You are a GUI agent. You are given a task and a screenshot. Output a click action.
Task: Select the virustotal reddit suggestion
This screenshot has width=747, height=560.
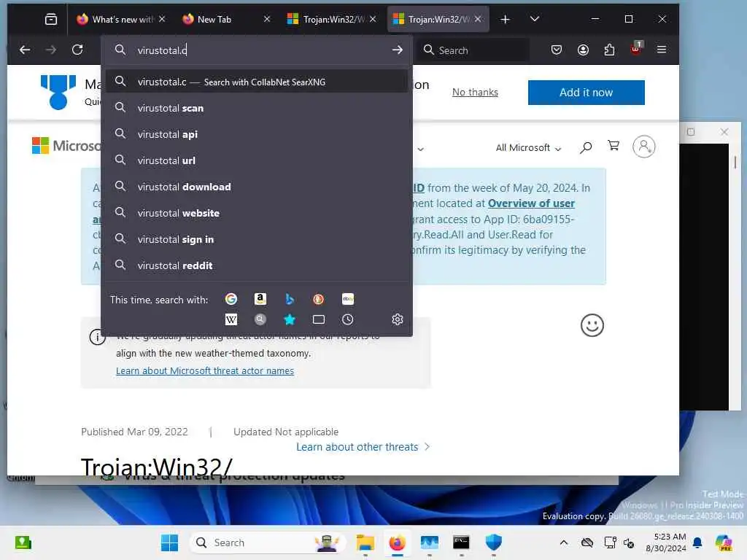pos(258,265)
